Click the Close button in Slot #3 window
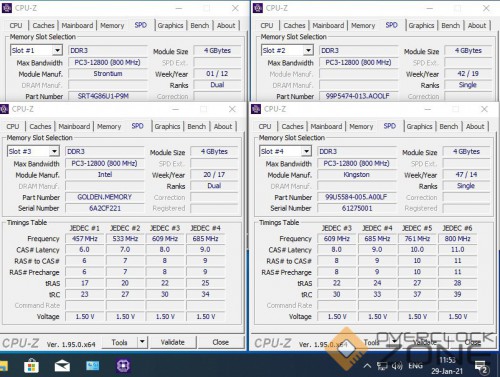This screenshot has width=500, height=377. tap(220, 342)
